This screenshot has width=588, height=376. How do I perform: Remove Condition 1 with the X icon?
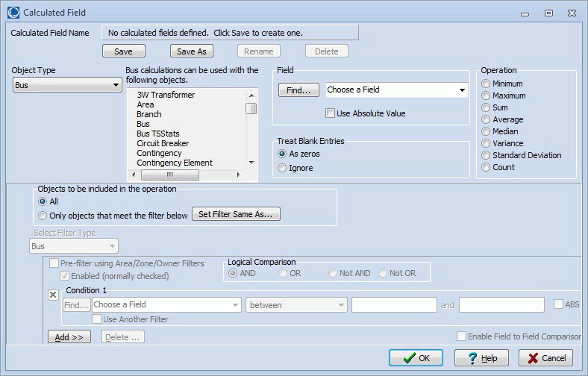[54, 295]
